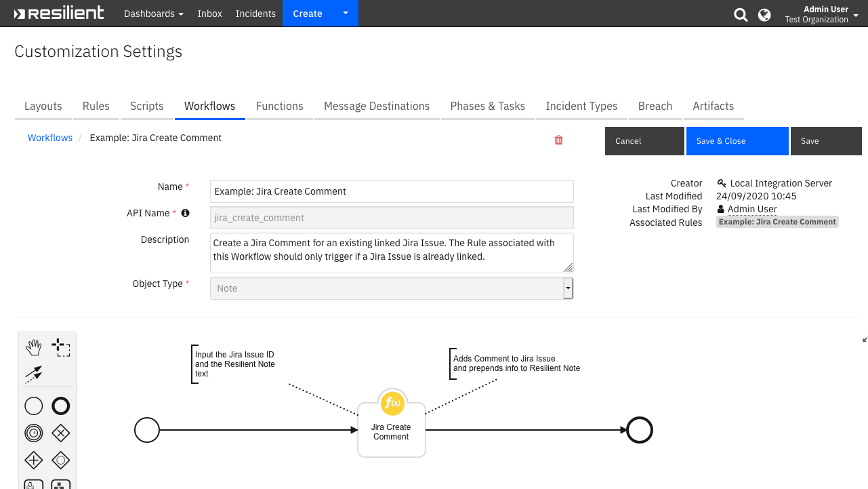The width and height of the screenshot is (868, 489).
Task: Switch to the Phases & Tasks tab
Action: 488,106
